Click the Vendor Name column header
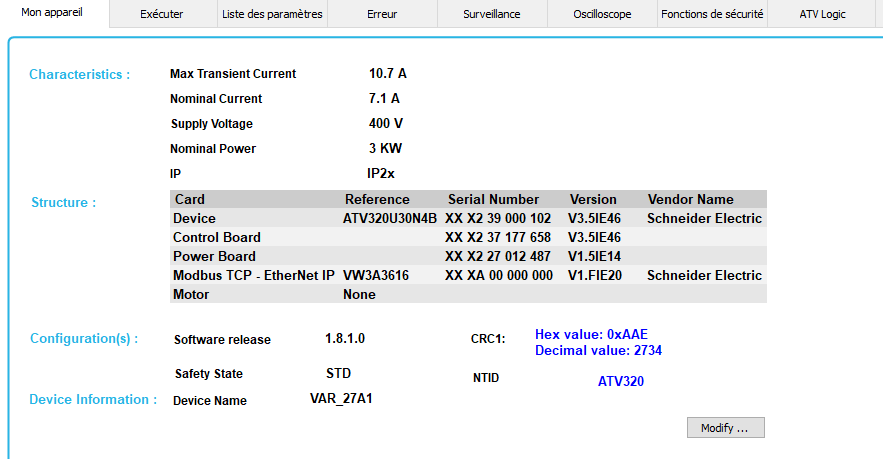This screenshot has width=883, height=459. (x=690, y=199)
